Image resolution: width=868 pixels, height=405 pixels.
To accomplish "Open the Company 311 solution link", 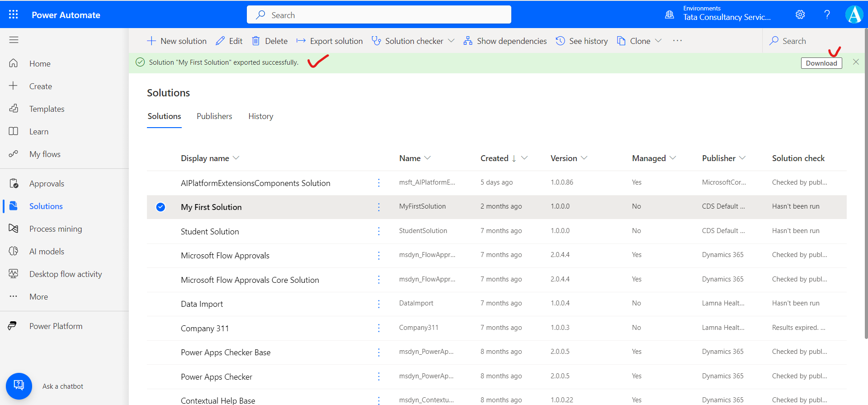I will coord(205,328).
